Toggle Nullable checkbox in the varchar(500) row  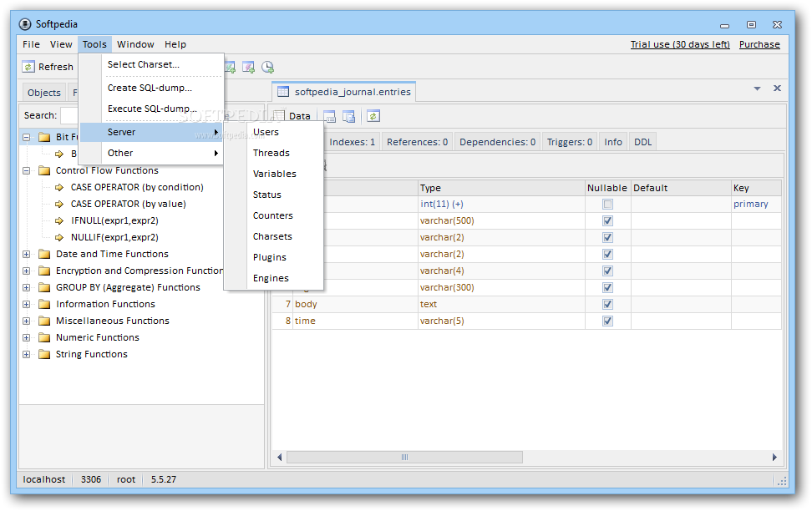coord(607,220)
